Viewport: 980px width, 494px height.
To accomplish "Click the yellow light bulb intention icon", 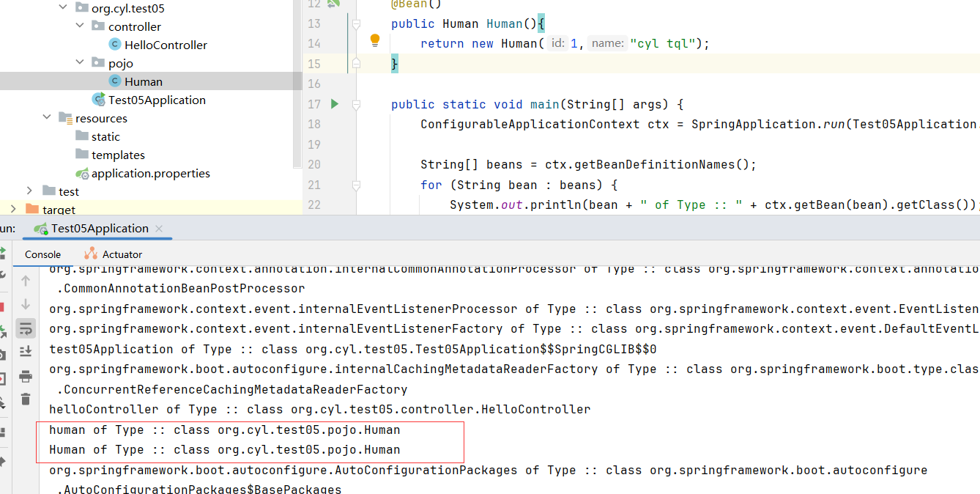I will pyautogui.click(x=374, y=40).
